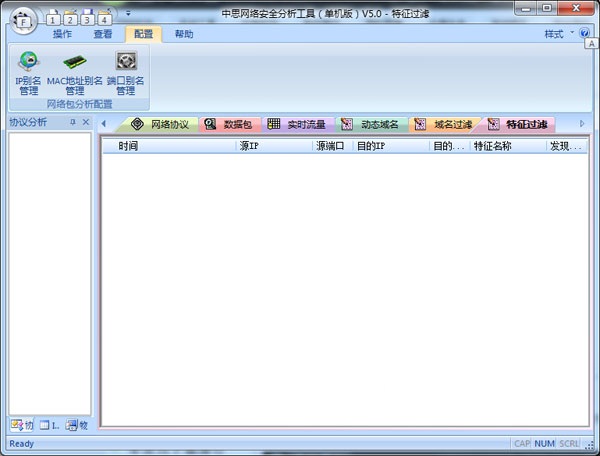600x456 pixels.
Task: Open 端口别名管理 port icon
Action: point(126,73)
